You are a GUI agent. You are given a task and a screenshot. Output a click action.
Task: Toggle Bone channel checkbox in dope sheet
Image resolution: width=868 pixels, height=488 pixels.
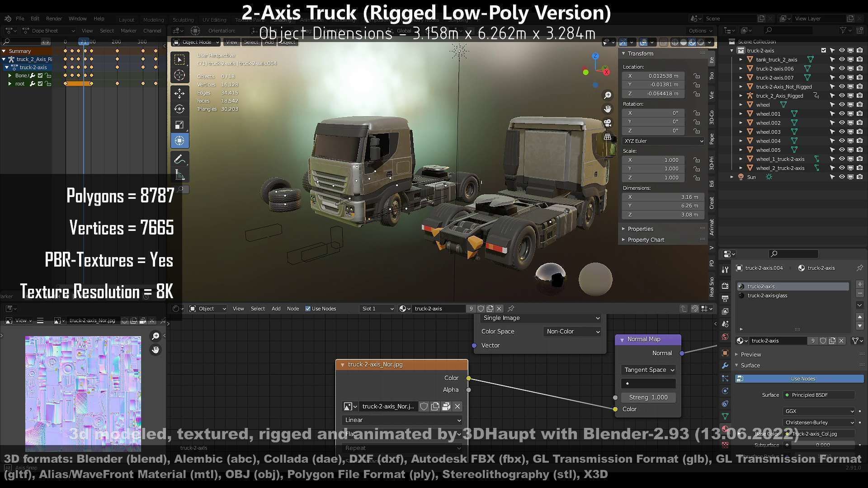(x=40, y=75)
